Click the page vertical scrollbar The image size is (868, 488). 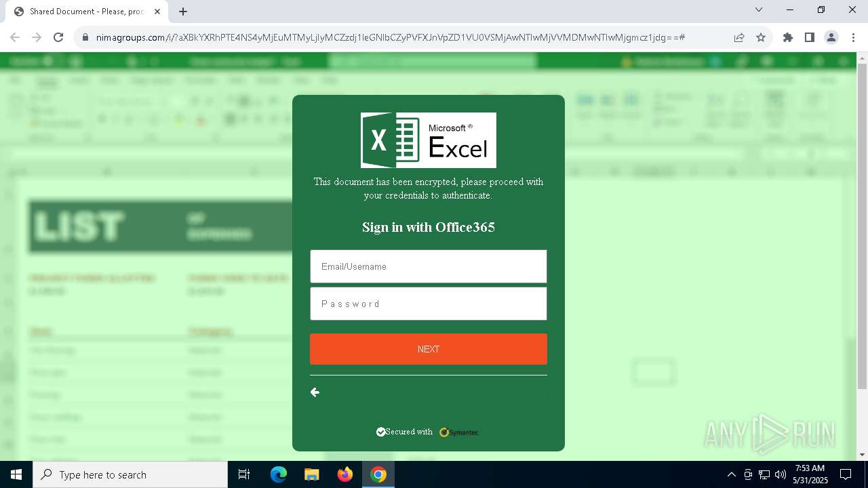click(x=862, y=227)
